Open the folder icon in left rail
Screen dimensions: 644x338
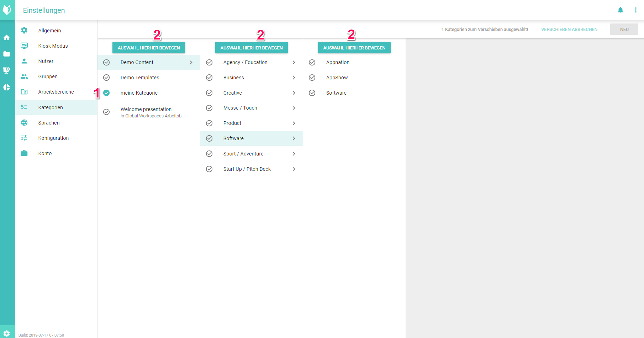tap(7, 54)
